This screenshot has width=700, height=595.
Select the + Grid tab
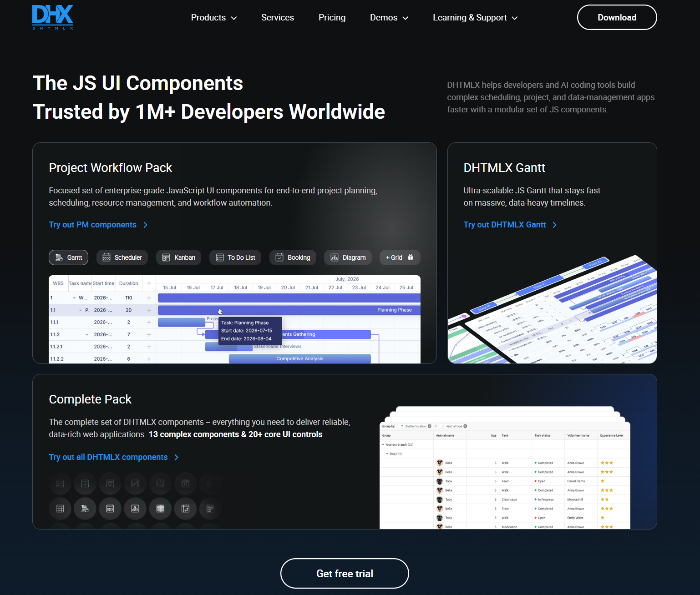400,257
